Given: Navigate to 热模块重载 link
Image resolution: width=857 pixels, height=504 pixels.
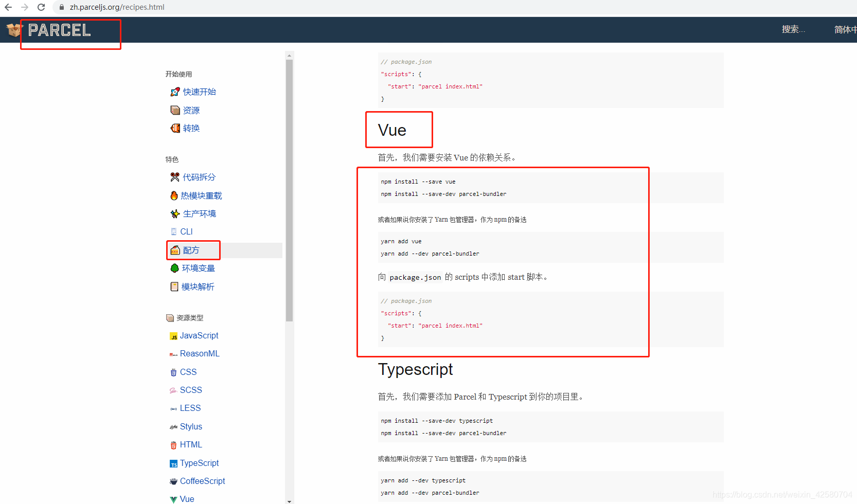Looking at the screenshot, I should [201, 195].
